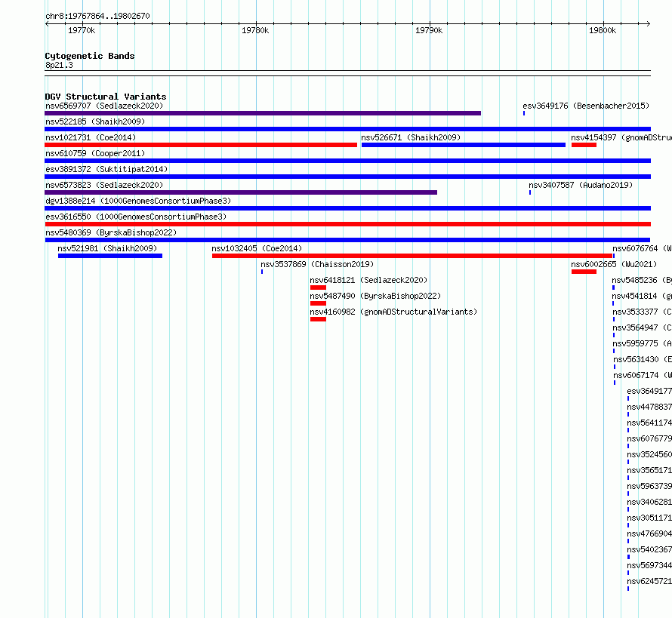
Task: Select the nsv3533377 variant label
Action: [642, 312]
